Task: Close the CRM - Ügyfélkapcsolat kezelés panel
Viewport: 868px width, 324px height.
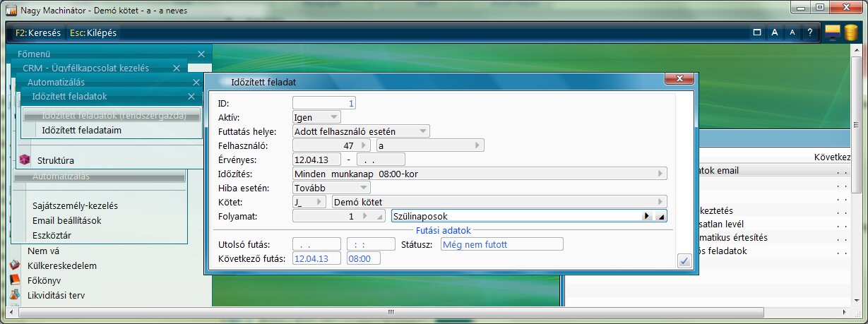Action: click(x=177, y=68)
